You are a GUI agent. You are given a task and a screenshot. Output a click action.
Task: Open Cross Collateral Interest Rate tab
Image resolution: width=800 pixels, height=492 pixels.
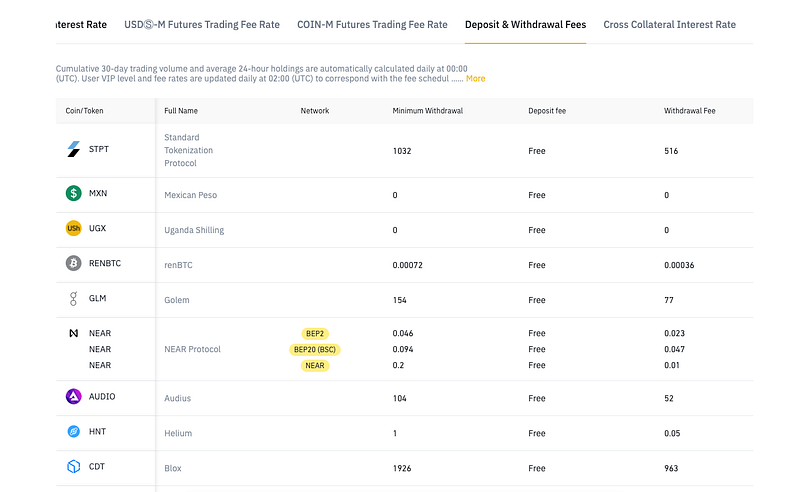pos(669,24)
